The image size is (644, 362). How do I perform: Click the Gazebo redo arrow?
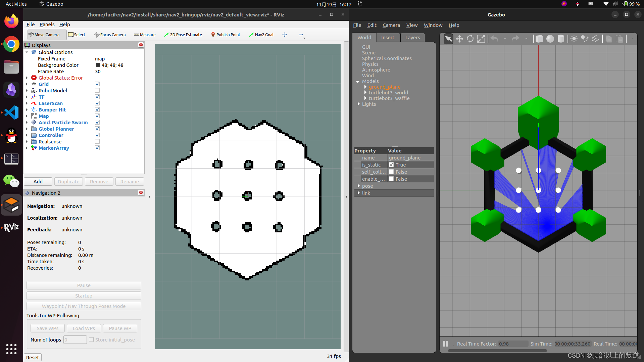(515, 39)
